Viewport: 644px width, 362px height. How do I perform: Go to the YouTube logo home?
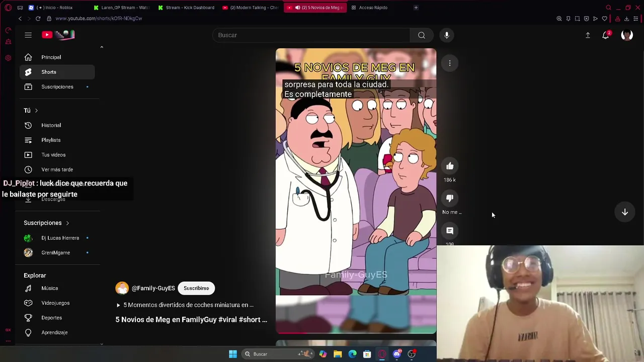(58, 35)
